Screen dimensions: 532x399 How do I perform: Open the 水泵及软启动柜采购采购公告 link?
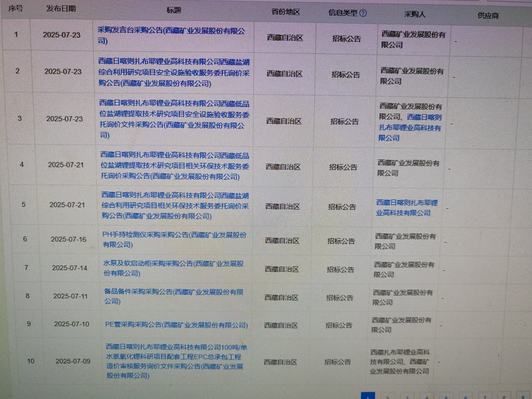pos(174,268)
